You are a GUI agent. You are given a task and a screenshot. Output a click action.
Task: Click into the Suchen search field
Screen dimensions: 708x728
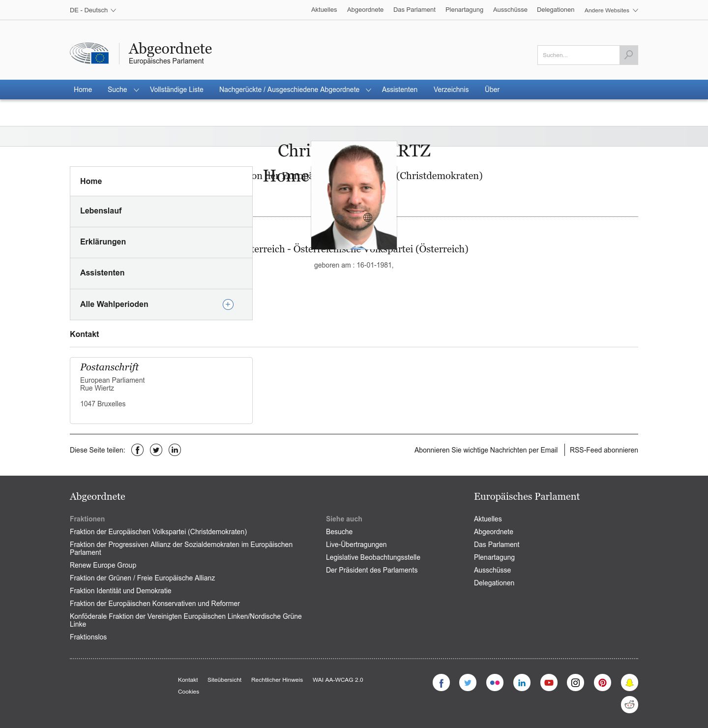point(579,55)
